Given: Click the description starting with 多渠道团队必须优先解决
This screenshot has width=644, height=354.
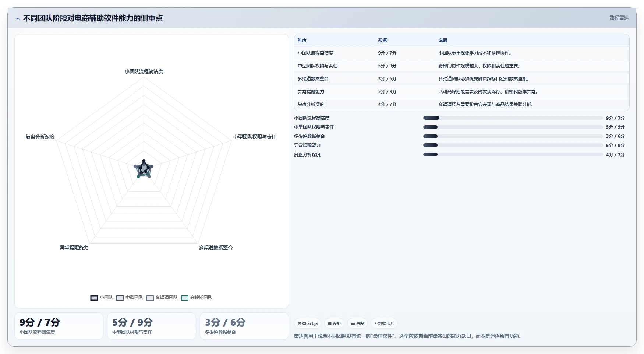Looking at the screenshot, I should (484, 79).
